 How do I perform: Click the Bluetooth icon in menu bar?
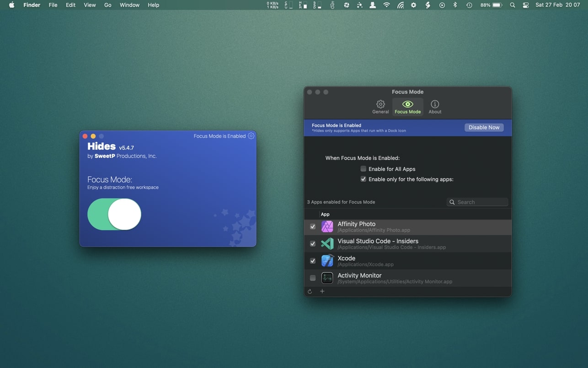tap(454, 5)
